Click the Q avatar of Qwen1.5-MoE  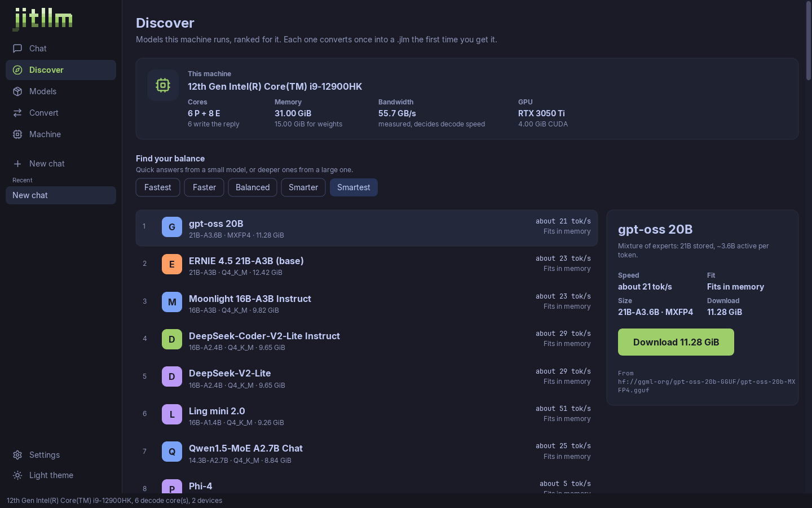pos(172,452)
